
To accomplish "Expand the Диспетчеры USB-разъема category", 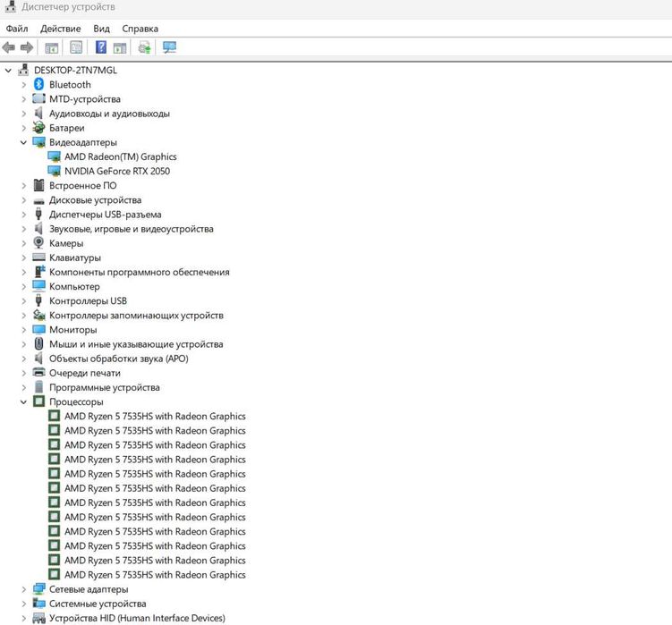I will coord(23,215).
